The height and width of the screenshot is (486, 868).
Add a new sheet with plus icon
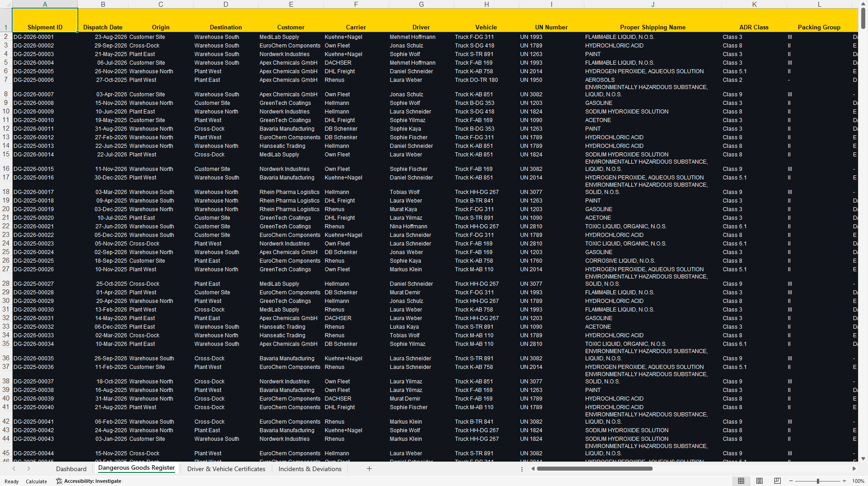tap(369, 469)
